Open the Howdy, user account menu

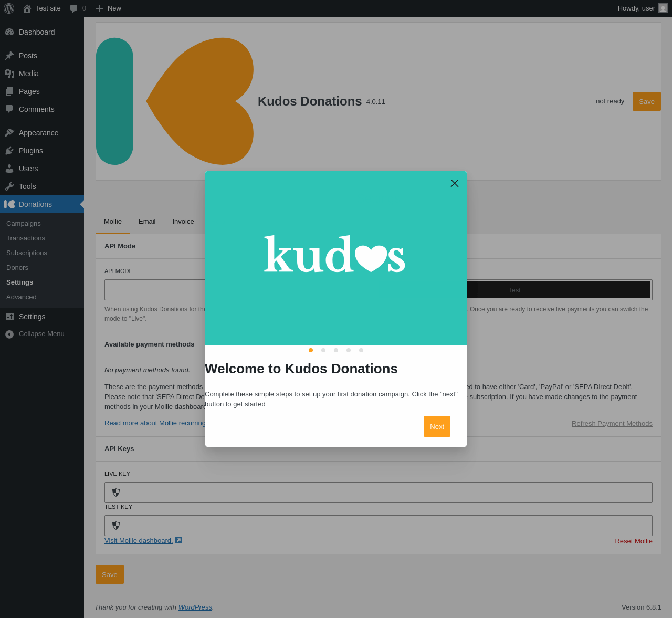point(643,8)
